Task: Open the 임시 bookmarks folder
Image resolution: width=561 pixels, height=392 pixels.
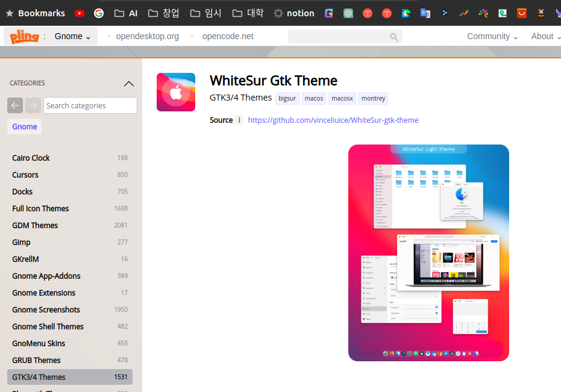Action: pyautogui.click(x=206, y=13)
